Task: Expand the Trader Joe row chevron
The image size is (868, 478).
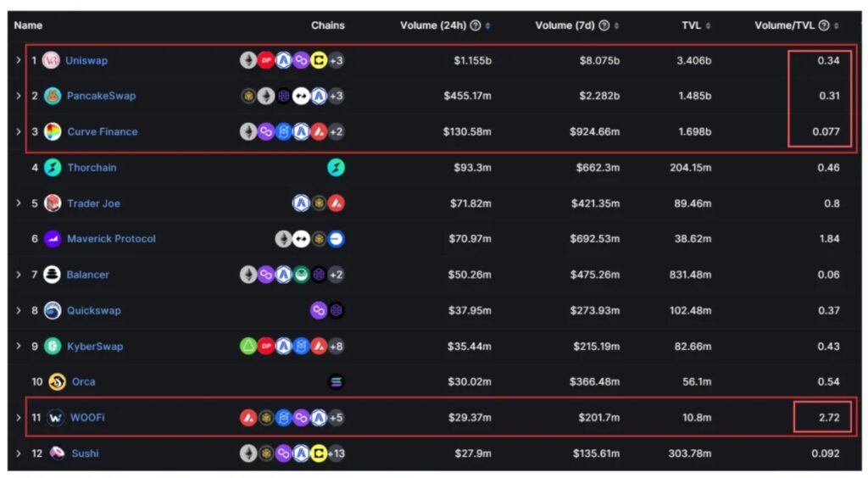Action: 19,203
